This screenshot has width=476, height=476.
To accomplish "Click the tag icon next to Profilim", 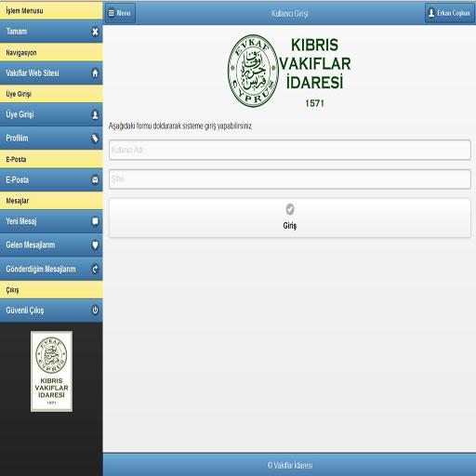I will coord(95,139).
